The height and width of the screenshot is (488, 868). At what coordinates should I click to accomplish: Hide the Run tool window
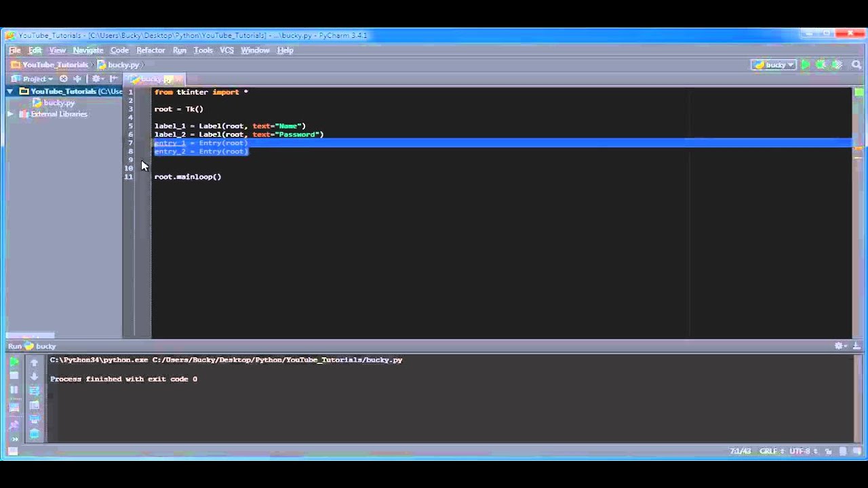pos(856,346)
